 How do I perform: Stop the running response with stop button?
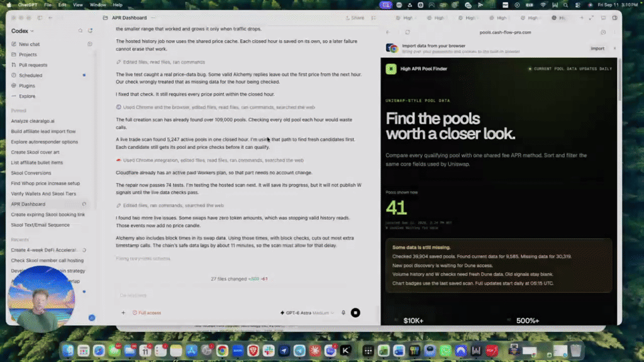(x=355, y=313)
